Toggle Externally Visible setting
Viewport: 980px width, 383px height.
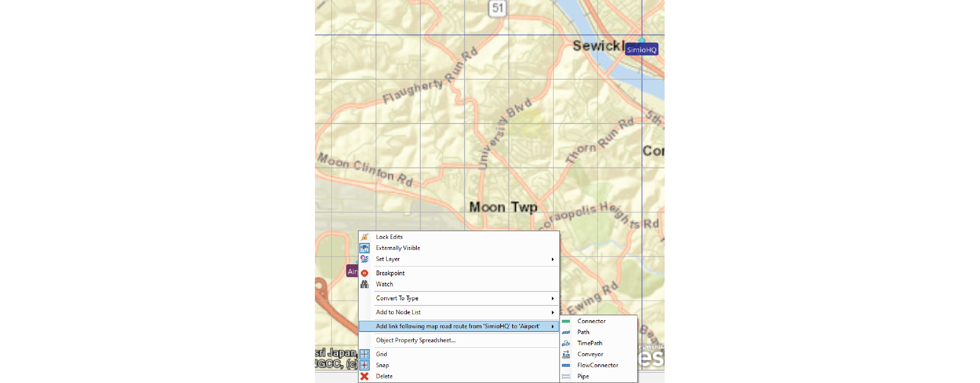(398, 248)
